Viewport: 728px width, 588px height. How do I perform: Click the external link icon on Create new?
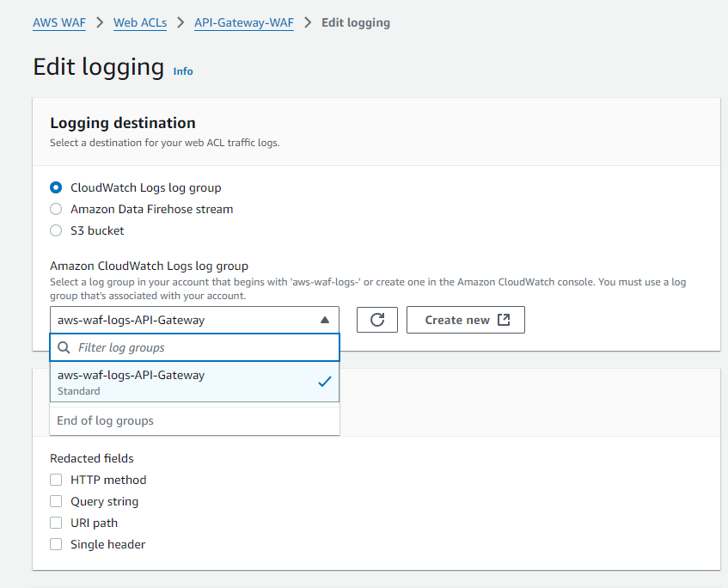(x=504, y=320)
